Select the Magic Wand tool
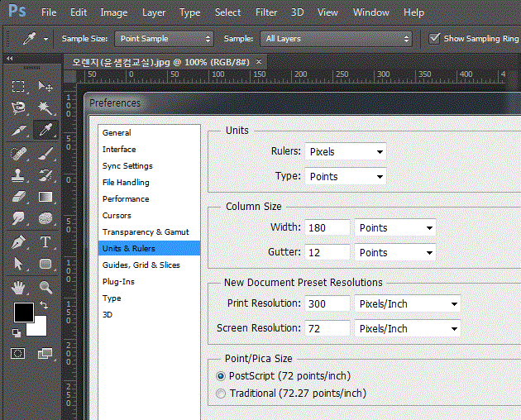This screenshot has height=420, width=521. 45,107
